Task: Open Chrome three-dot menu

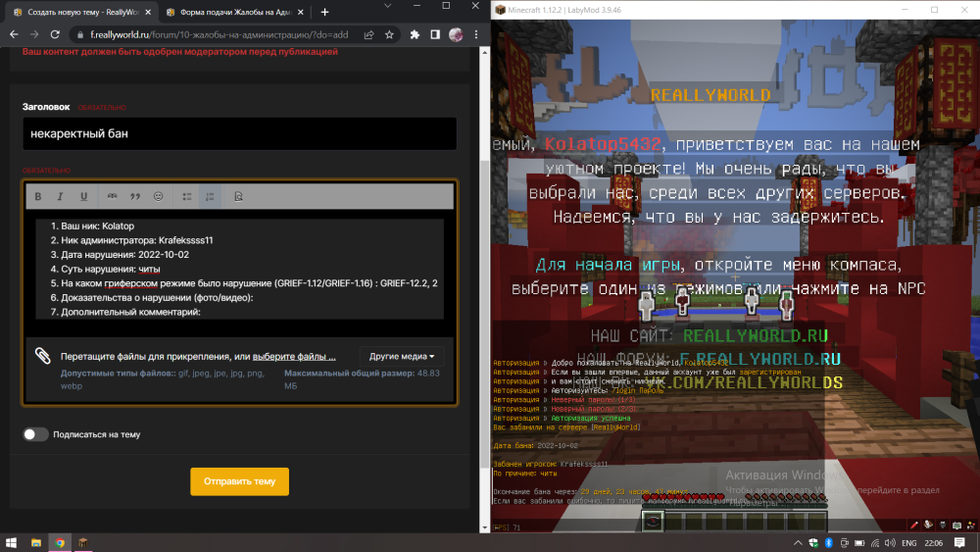Action: [x=476, y=35]
